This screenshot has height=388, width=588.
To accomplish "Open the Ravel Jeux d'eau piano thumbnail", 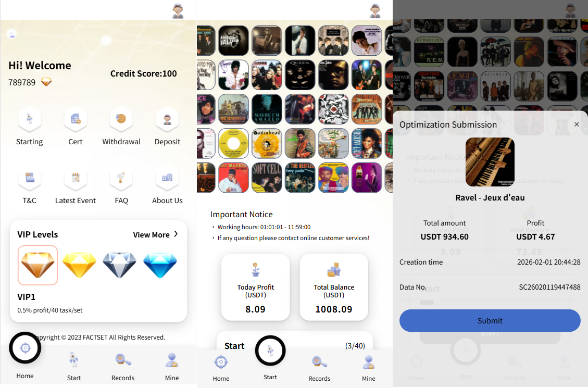I will pos(490,162).
